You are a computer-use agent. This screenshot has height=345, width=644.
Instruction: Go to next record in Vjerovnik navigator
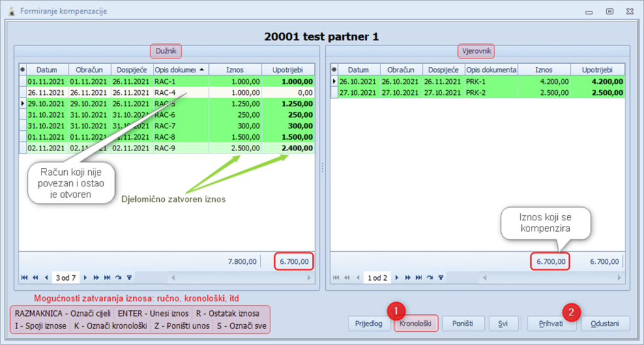[397, 277]
